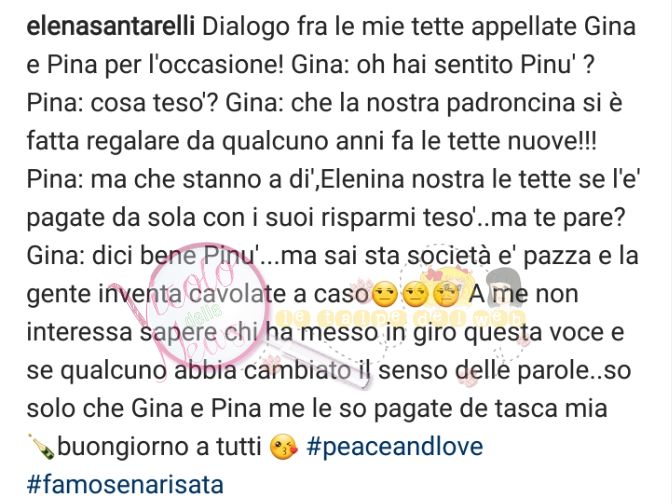Click the pink magnifying glass watermark lens
This screenshot has width=672, height=504.
[x=207, y=307]
